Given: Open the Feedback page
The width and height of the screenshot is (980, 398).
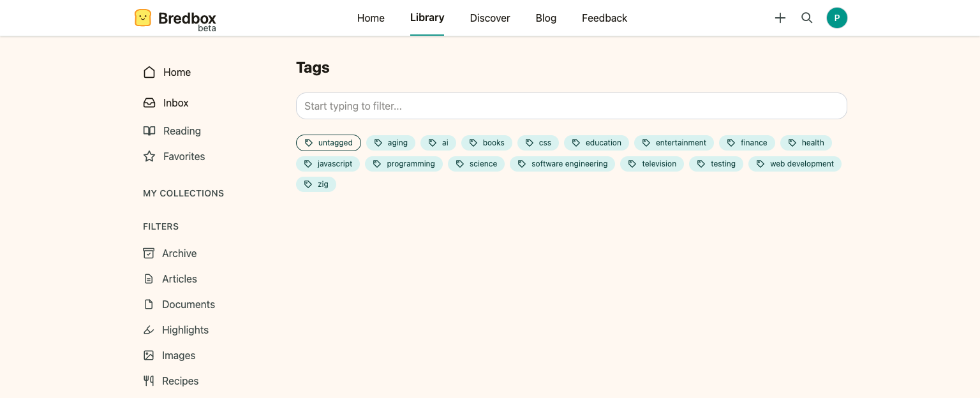Looking at the screenshot, I should point(604,18).
